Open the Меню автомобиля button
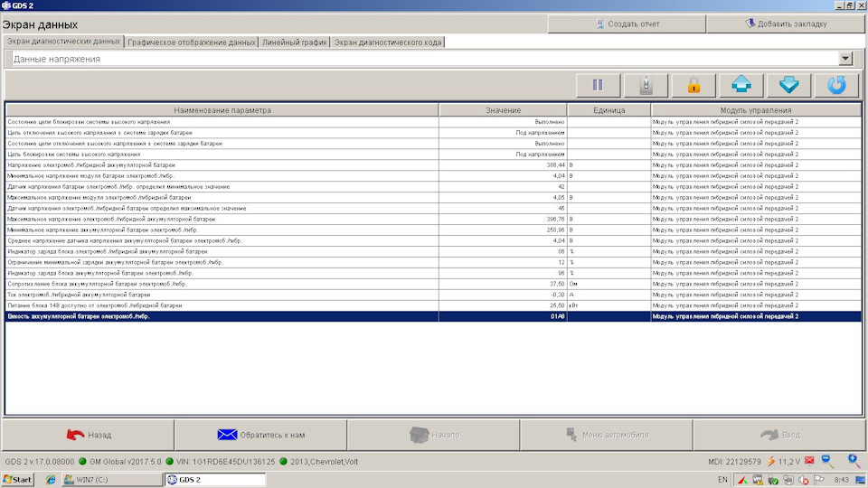The image size is (868, 488). point(606,435)
